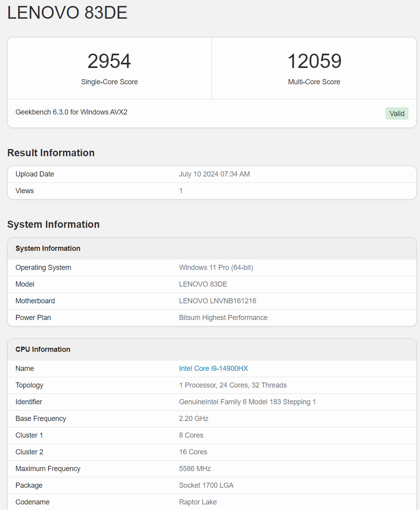The height and width of the screenshot is (510, 420).
Task: Click the Single-Core Score label
Action: [x=109, y=82]
